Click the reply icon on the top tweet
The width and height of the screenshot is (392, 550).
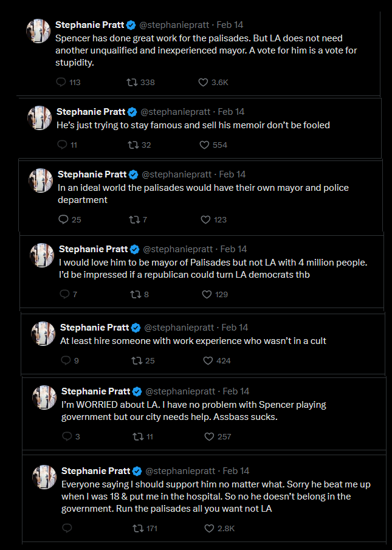pos(61,82)
